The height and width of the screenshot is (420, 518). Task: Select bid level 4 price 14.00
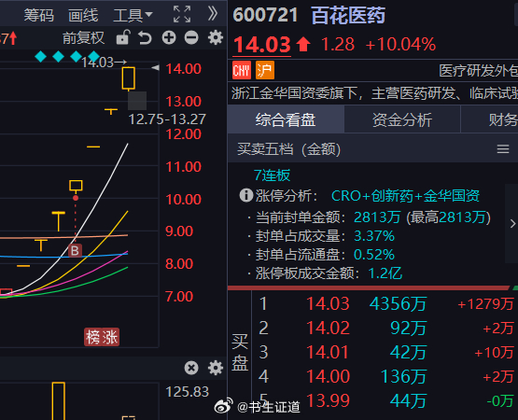click(328, 376)
